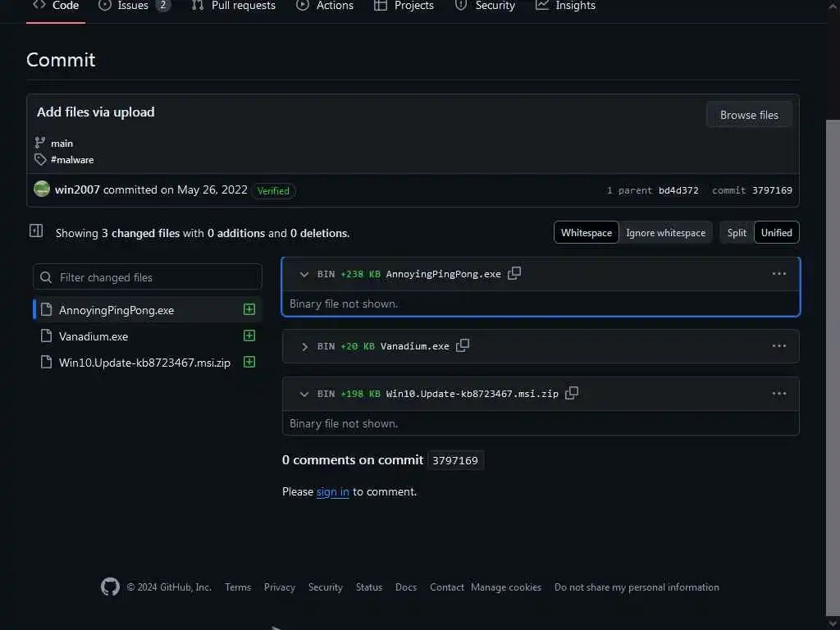Copy Vanadium.exe file path icon
The width and height of the screenshot is (840, 630).
point(463,345)
